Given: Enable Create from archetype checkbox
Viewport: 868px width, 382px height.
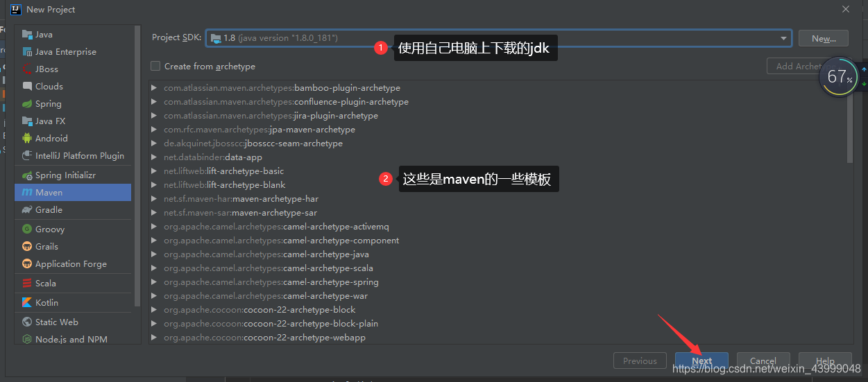Looking at the screenshot, I should (155, 67).
